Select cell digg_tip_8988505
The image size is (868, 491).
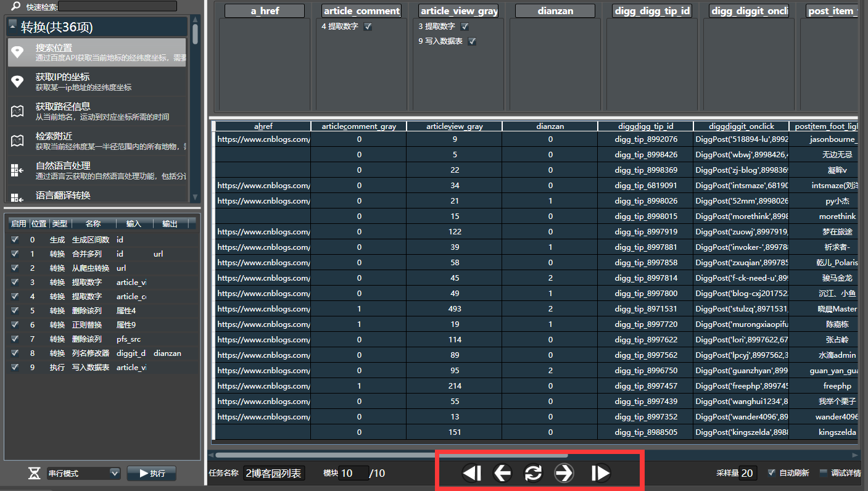[645, 432]
